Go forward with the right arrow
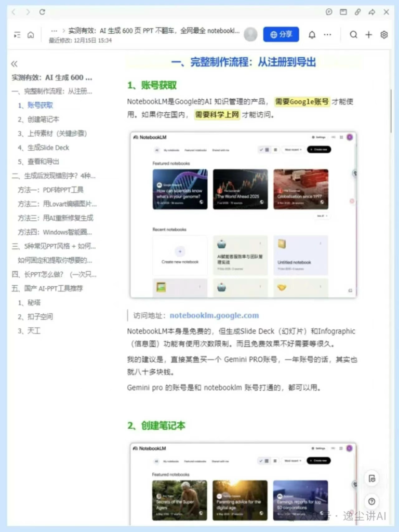Screen dimensions: 399x532 click(x=28, y=12)
